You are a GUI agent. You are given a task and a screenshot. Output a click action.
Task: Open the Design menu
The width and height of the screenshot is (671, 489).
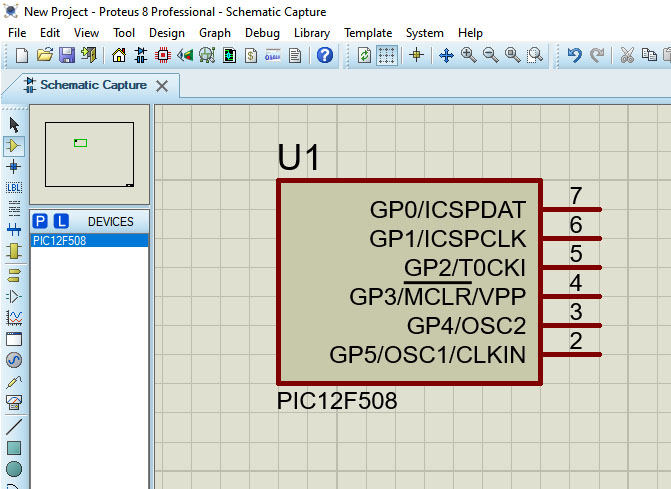(x=166, y=33)
